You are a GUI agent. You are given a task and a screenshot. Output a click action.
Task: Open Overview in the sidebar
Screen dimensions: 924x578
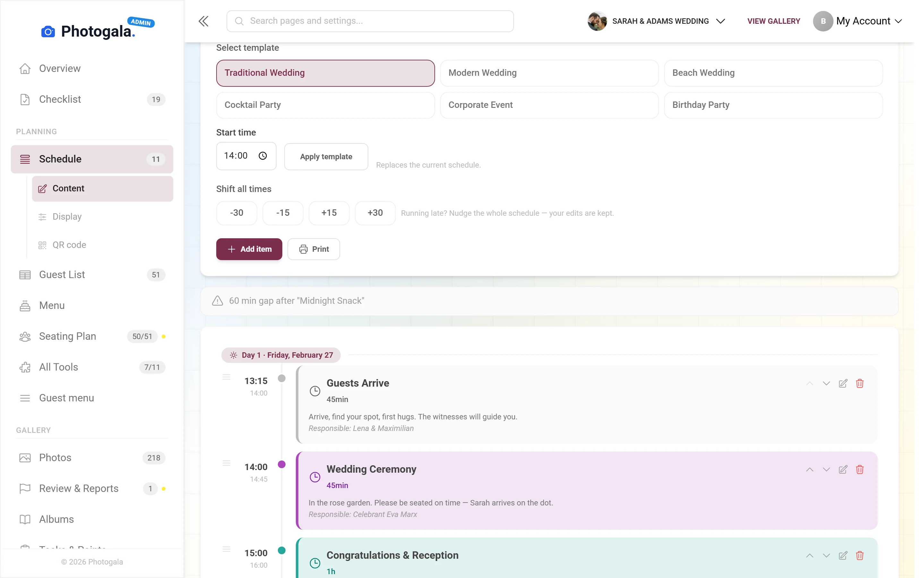(x=92, y=68)
